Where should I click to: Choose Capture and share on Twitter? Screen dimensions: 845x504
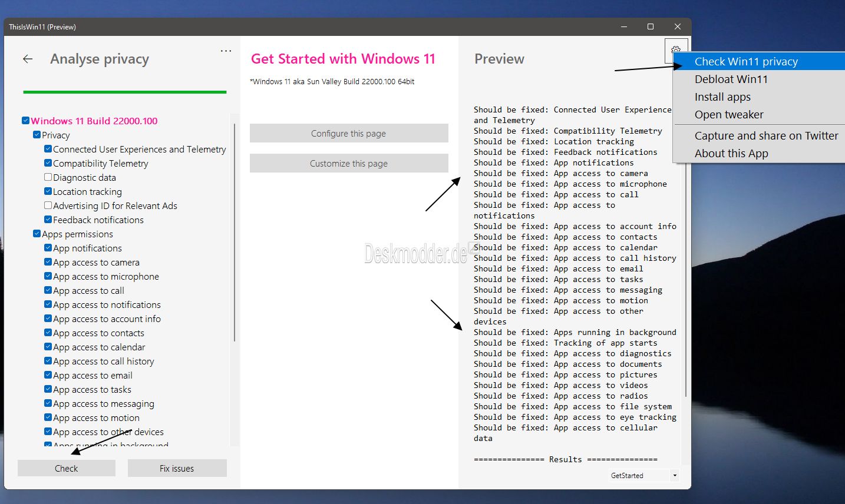(x=758, y=135)
